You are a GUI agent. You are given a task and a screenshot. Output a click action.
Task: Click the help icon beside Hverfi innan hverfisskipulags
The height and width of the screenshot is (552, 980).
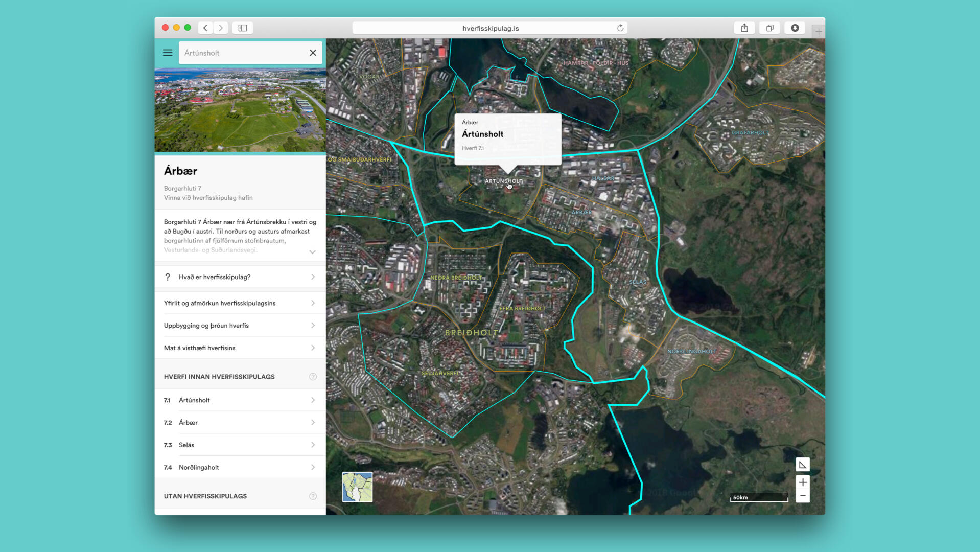click(313, 377)
